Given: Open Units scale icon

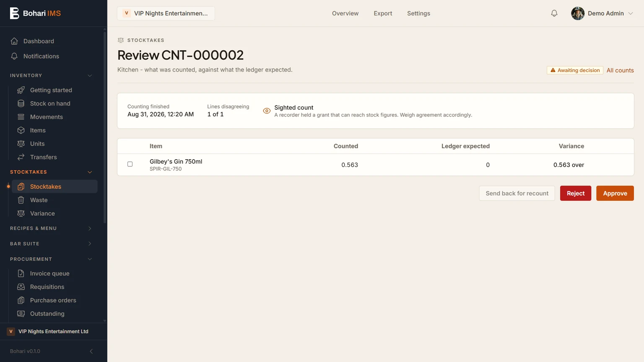Looking at the screenshot, I should coord(21,144).
